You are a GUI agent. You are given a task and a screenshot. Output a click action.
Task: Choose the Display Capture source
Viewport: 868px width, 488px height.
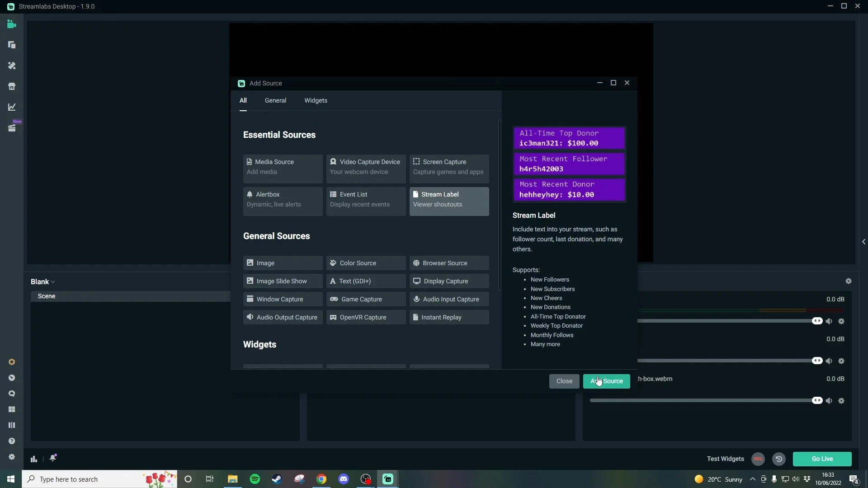pos(449,281)
